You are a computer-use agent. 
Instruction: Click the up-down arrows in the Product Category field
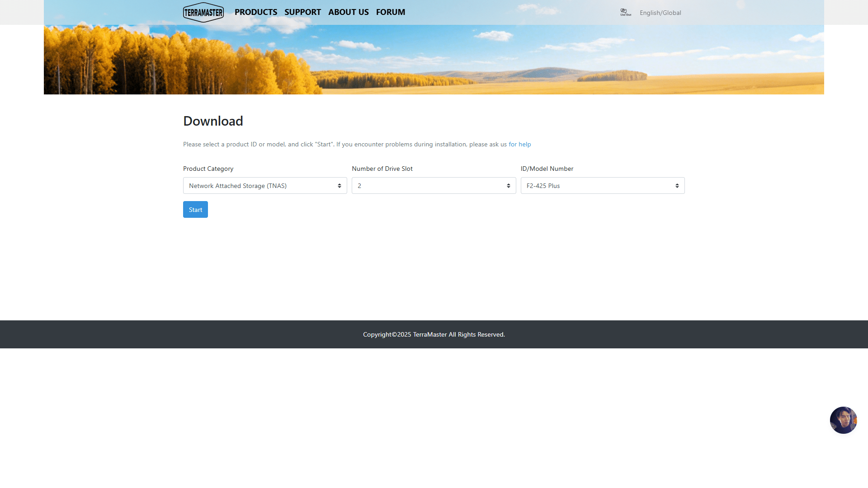(x=340, y=186)
